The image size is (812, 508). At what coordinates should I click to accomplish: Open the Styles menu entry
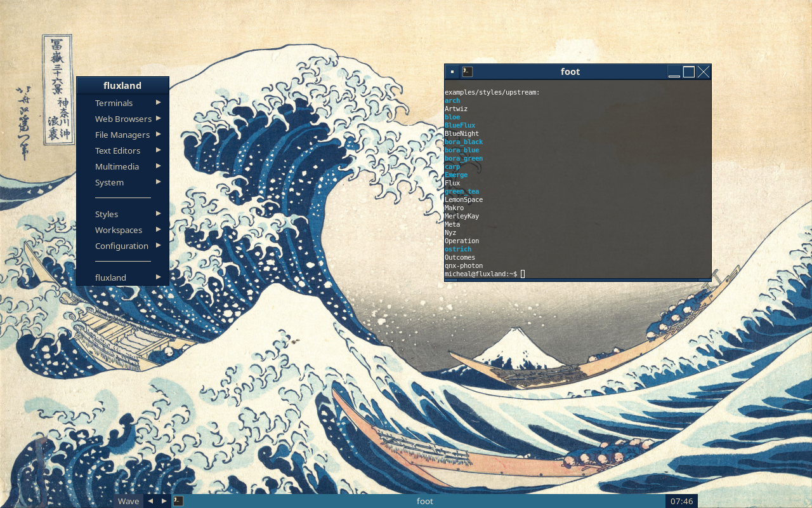123,214
